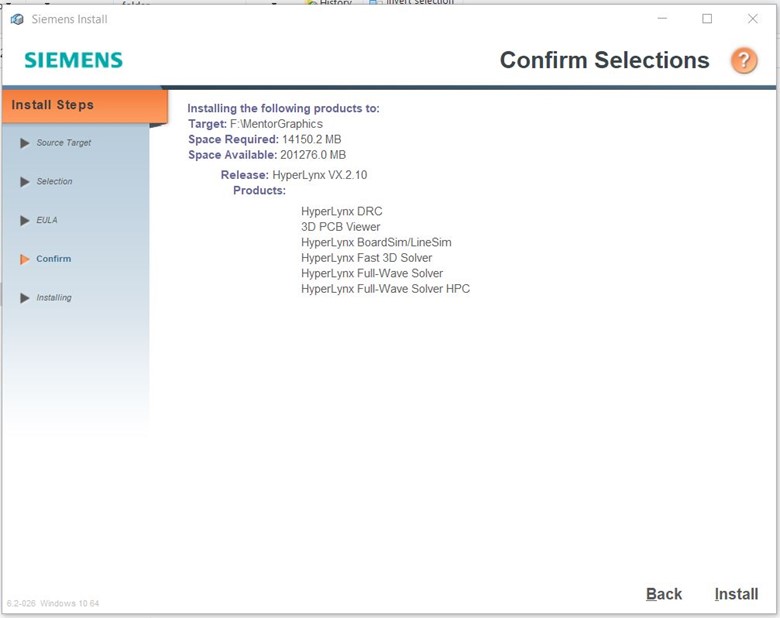Viewport: 780px width, 618px height.
Task: Click Space Required value 14150.2 MB
Action: coord(311,139)
